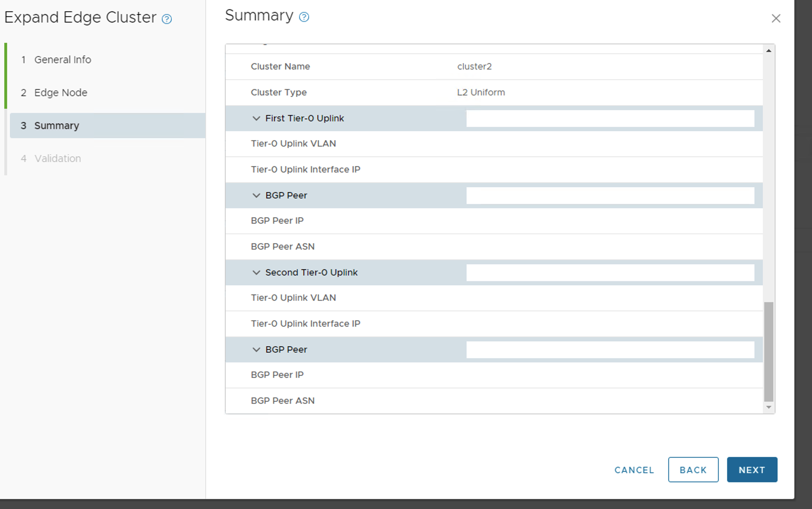
Task: Click the Validation step
Action: coord(57,158)
